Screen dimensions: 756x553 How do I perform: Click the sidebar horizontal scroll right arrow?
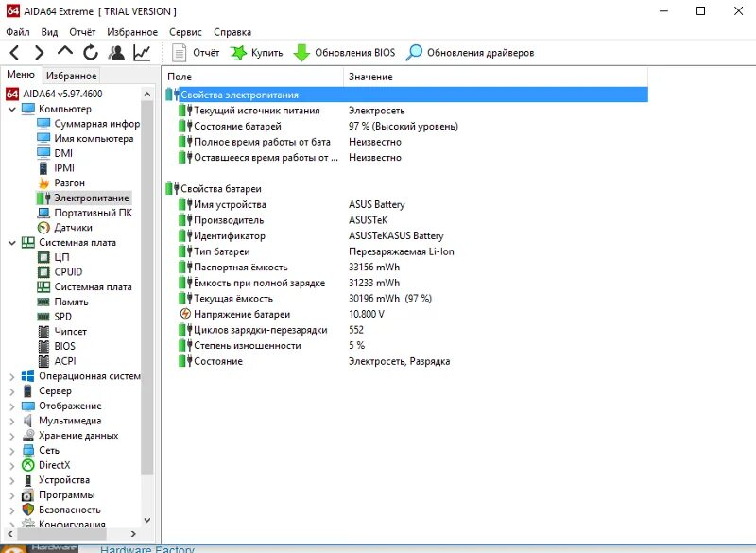tap(133, 534)
